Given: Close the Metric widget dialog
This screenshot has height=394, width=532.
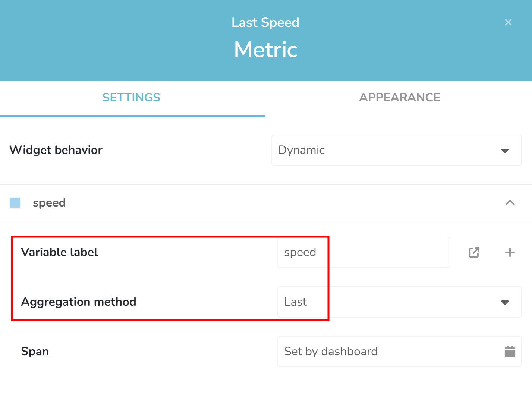Looking at the screenshot, I should pos(508,22).
